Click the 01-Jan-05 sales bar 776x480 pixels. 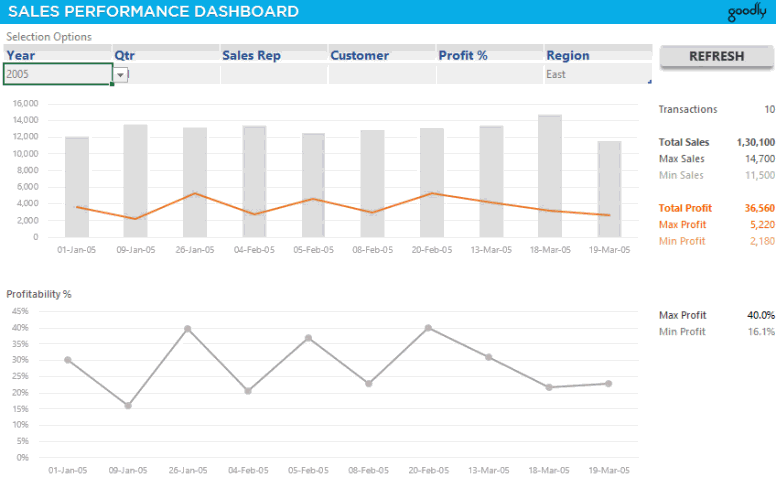[77, 187]
